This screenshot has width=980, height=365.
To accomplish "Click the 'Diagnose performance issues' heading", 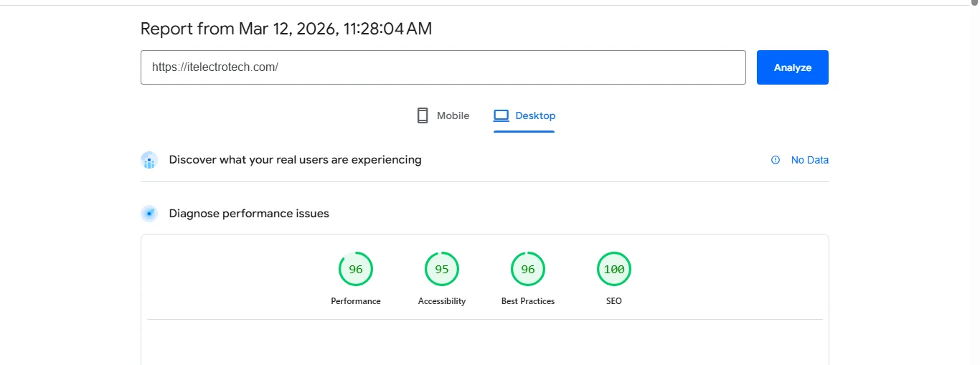I will (249, 214).
